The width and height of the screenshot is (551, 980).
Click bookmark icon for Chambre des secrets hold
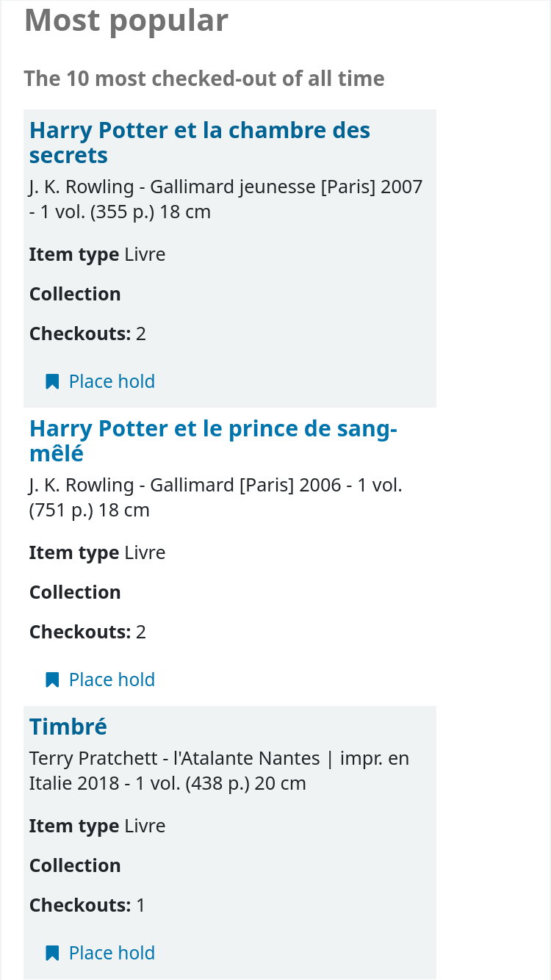52,382
